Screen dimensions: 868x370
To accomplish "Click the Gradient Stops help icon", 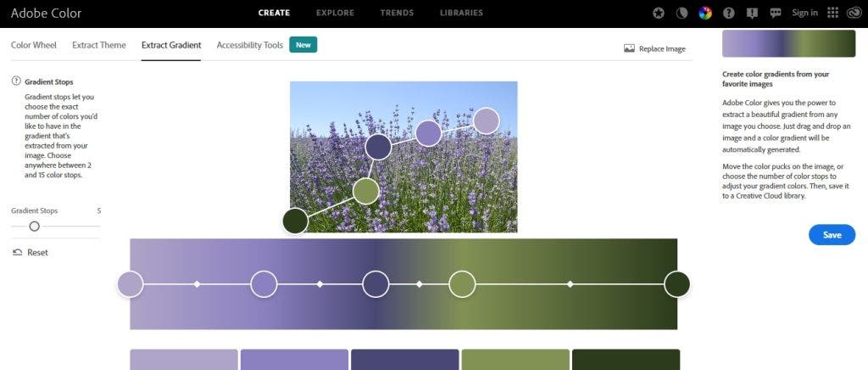I will coord(16,81).
